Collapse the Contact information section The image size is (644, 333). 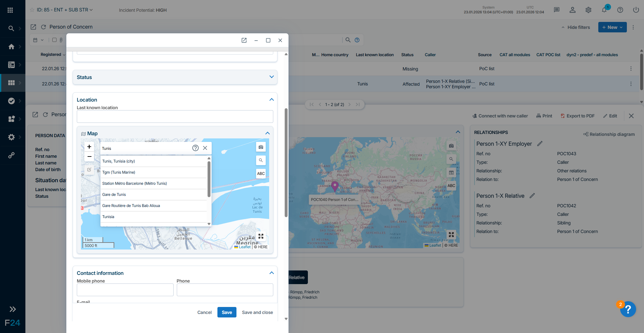pyautogui.click(x=271, y=273)
